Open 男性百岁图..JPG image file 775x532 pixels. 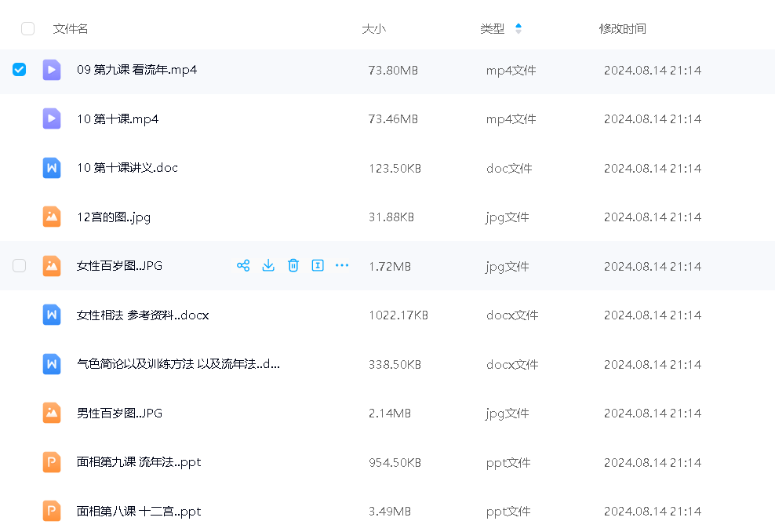coord(119,414)
